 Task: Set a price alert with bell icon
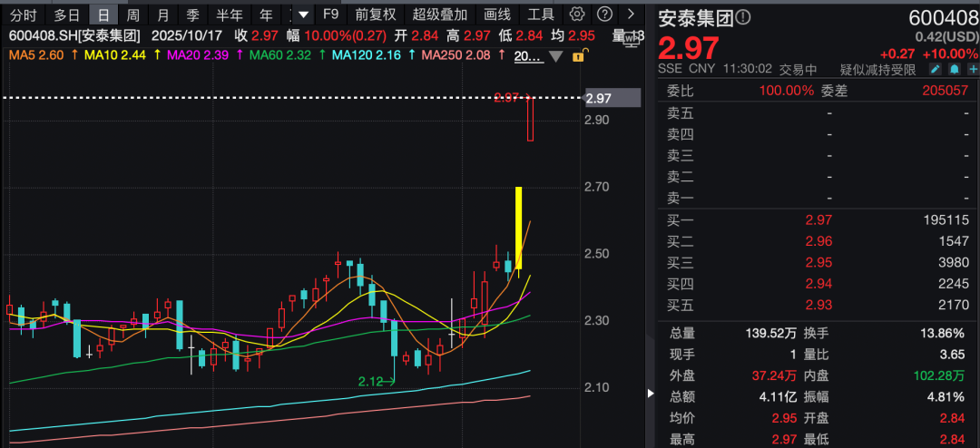point(954,69)
